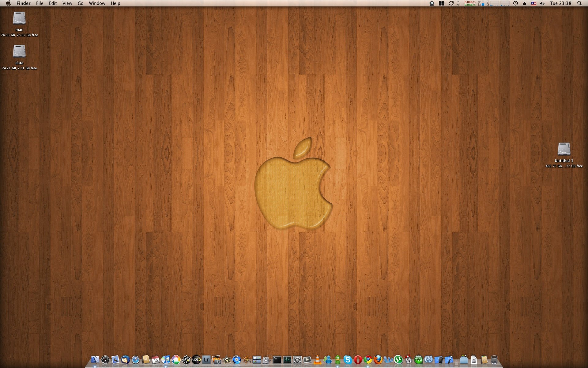Open the Window menu

point(97,3)
